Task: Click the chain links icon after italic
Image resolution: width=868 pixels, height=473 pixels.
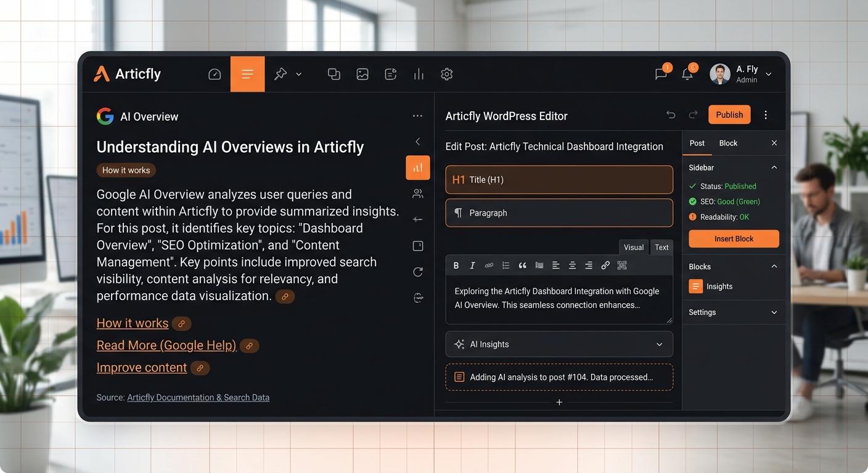Action: coord(489,265)
